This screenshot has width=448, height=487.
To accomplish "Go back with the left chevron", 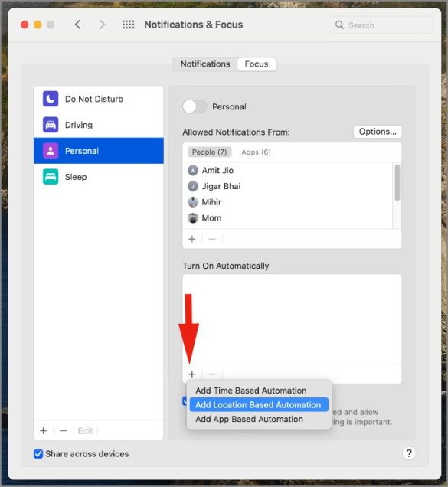I will pyautogui.click(x=78, y=25).
